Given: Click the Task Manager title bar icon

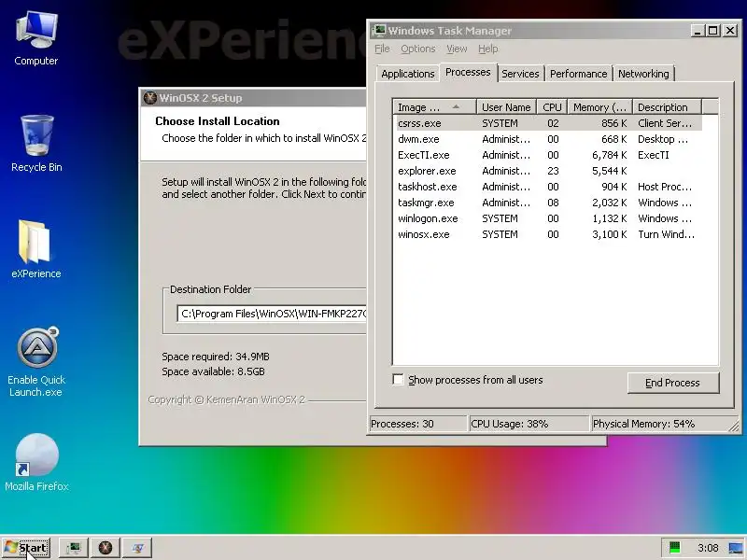Looking at the screenshot, I should point(379,31).
